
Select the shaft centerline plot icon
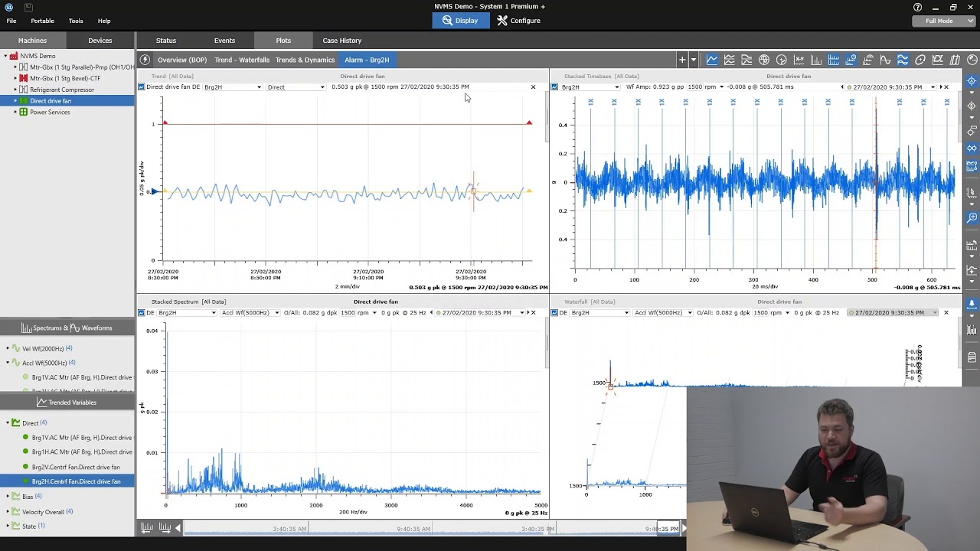(x=937, y=60)
